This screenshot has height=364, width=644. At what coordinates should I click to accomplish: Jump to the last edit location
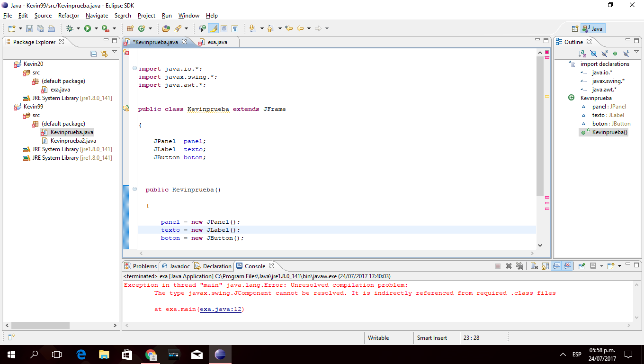coord(289,28)
